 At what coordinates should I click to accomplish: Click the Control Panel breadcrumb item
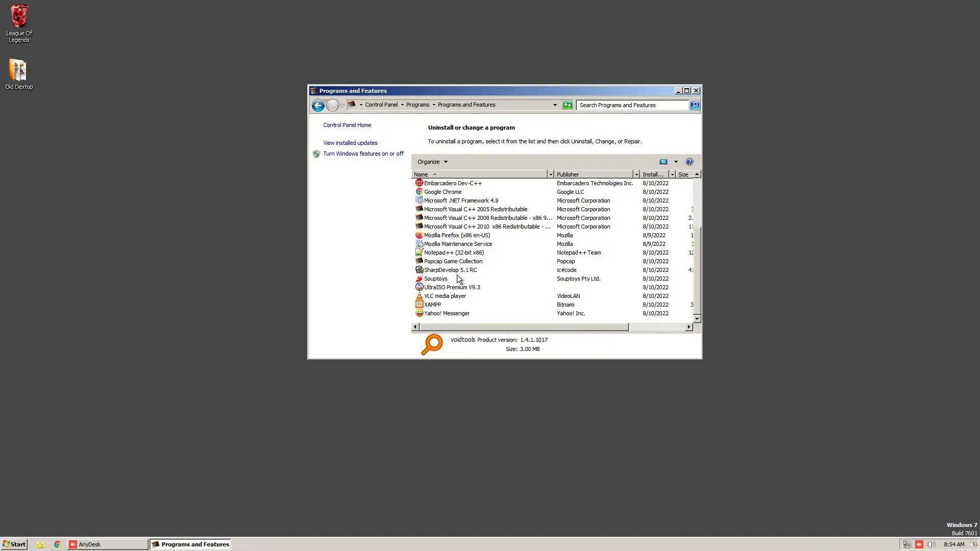(381, 105)
